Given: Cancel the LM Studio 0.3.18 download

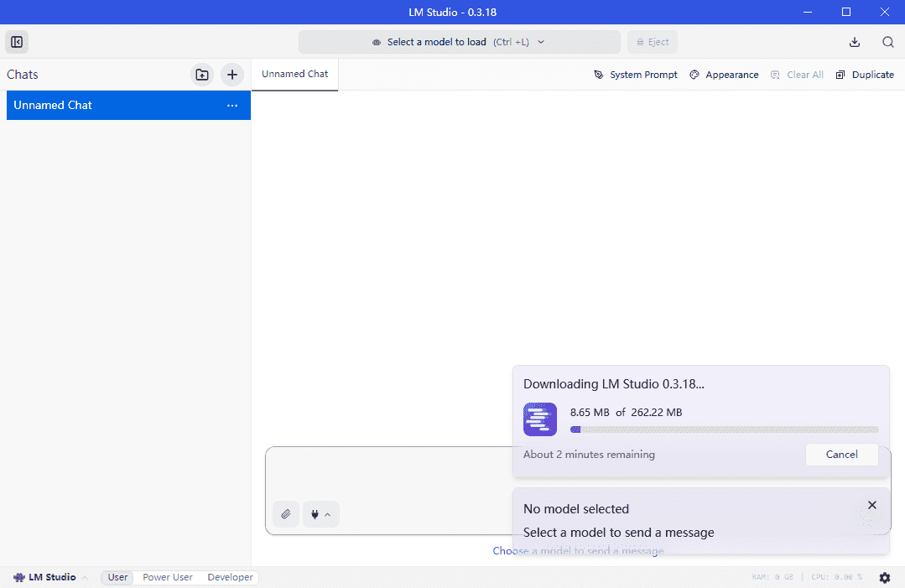Looking at the screenshot, I should (841, 455).
